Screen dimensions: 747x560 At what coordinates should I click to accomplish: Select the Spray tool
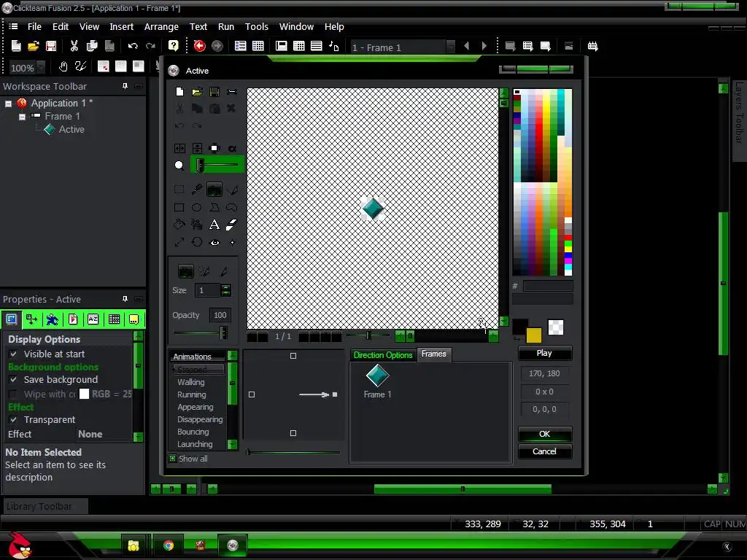click(196, 225)
